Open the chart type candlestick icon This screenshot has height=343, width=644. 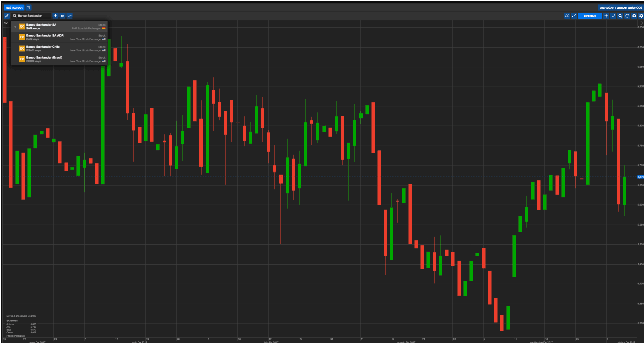tap(69, 16)
